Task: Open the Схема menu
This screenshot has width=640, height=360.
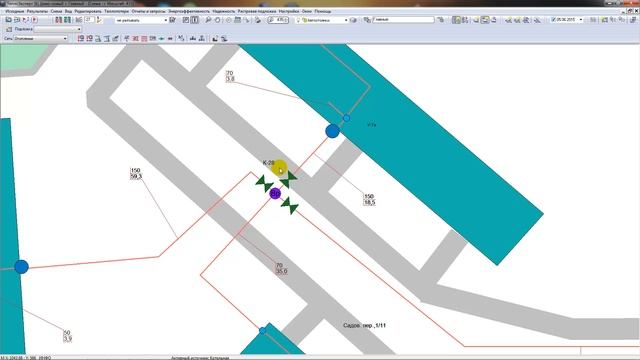Action: click(56, 11)
